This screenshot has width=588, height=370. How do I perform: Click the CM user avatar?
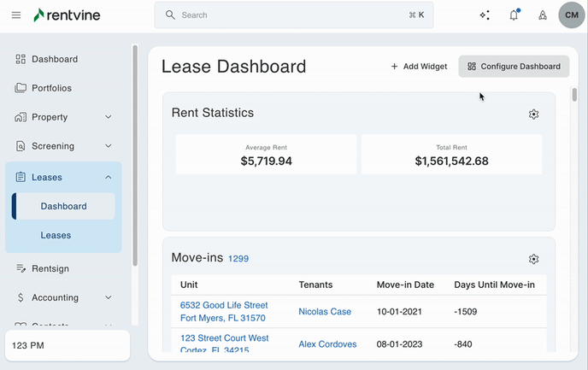[x=572, y=15]
